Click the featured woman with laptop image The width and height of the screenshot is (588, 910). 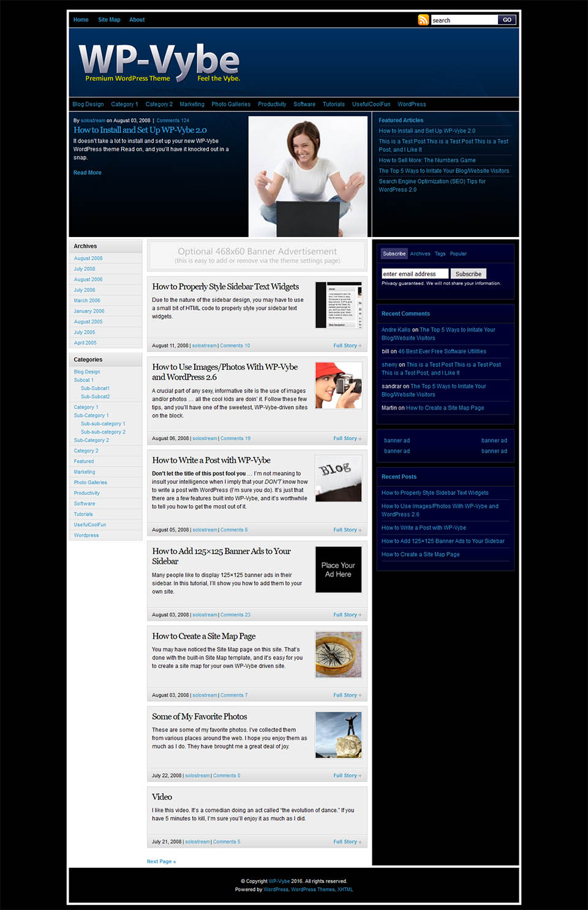[308, 176]
